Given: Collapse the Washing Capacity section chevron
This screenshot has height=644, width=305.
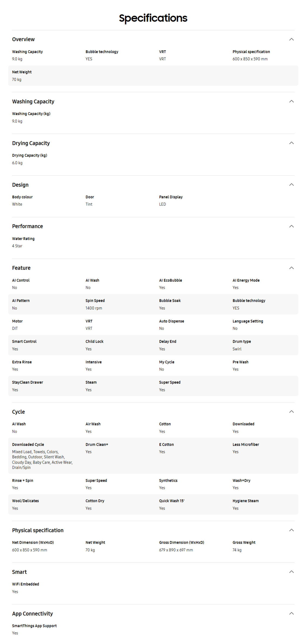Looking at the screenshot, I should coord(291,101).
